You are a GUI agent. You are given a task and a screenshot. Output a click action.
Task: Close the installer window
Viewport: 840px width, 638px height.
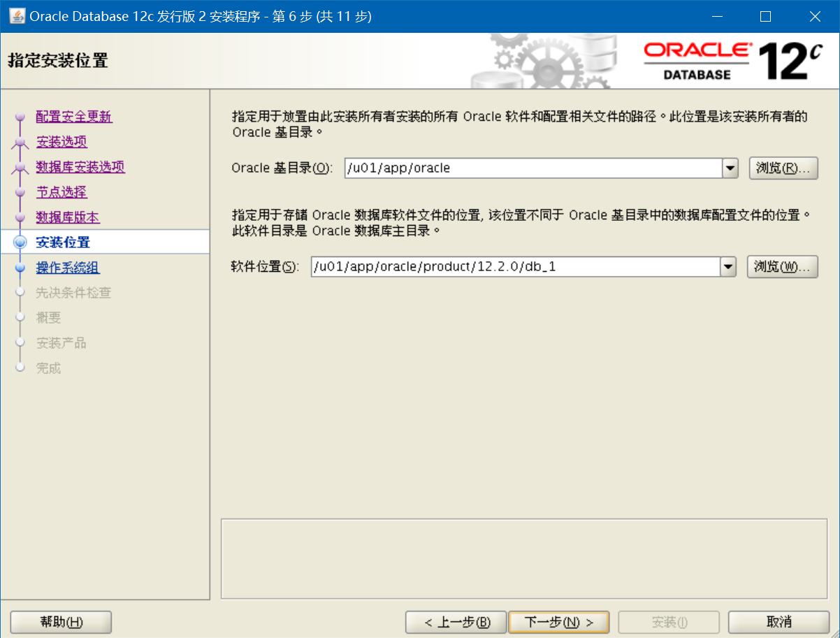(x=815, y=16)
